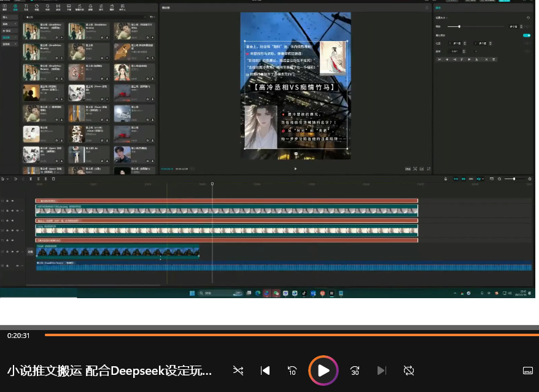Screen dimensions: 539x392
Task: Click the large orange play button
Action: 323,371
